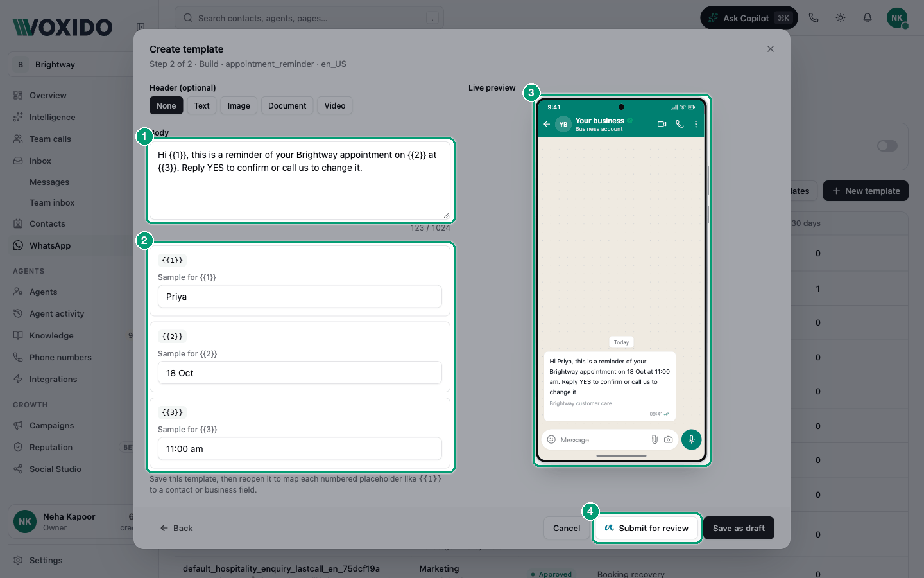924x578 pixels.
Task: Click the microphone icon in phone preview
Action: point(691,440)
